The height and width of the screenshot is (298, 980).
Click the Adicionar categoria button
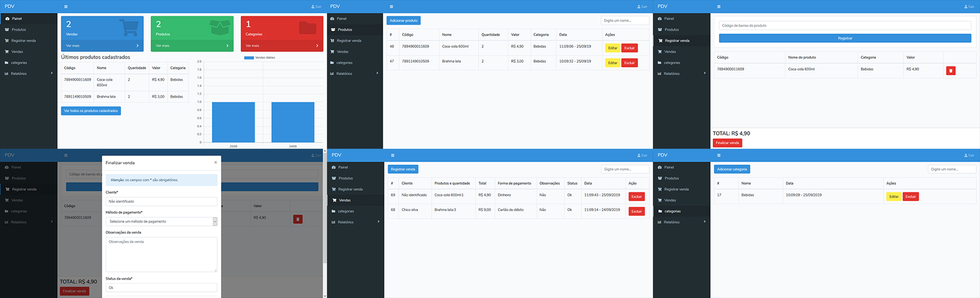tap(732, 169)
